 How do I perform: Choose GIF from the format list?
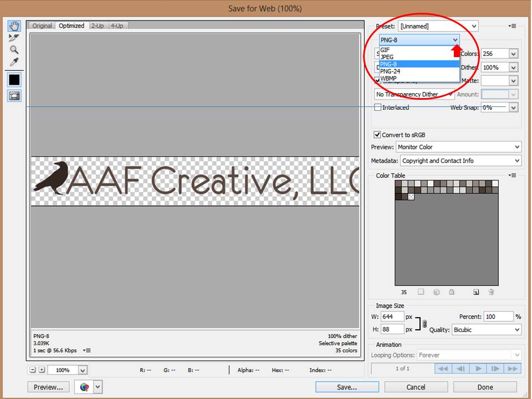click(420, 50)
